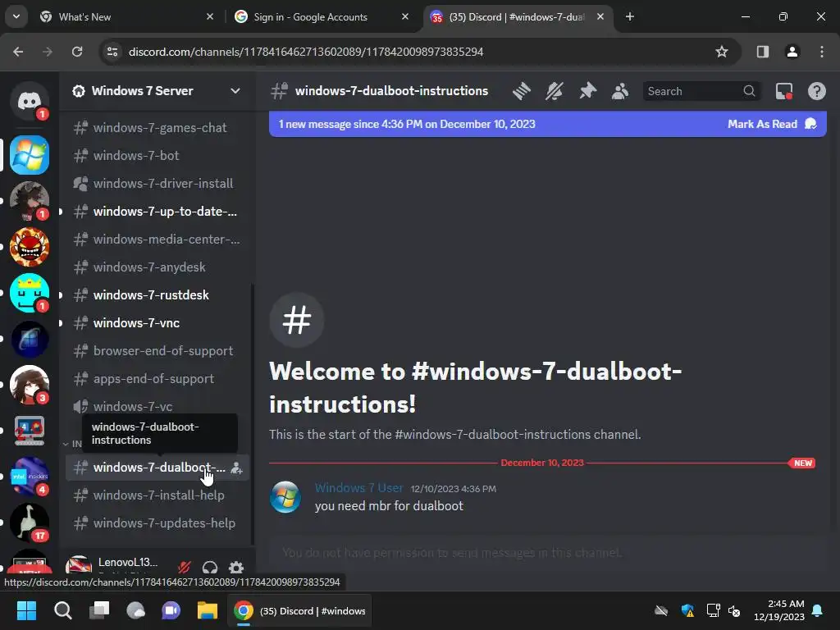840x630 pixels.
Task: View site information icon in address bar
Action: tap(112, 52)
